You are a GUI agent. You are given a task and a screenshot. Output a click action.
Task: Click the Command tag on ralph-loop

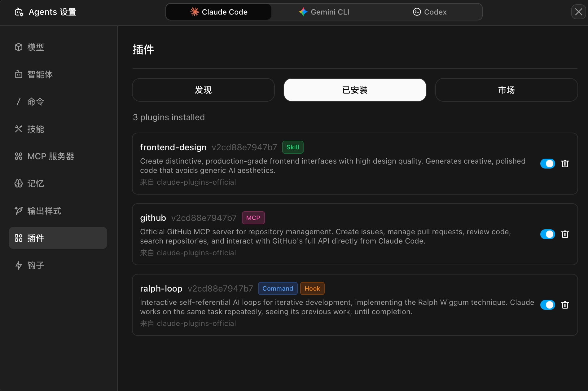[x=278, y=288]
